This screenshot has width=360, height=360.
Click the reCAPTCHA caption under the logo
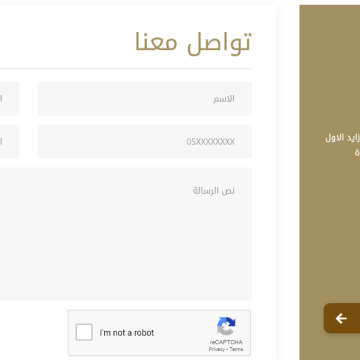[x=226, y=342]
